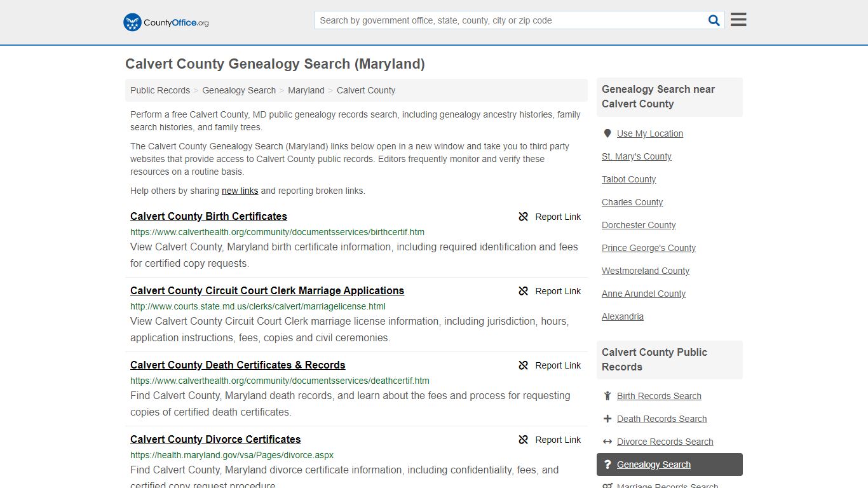The width and height of the screenshot is (868, 488).
Task: Open Westmoreland County link
Action: pyautogui.click(x=646, y=271)
